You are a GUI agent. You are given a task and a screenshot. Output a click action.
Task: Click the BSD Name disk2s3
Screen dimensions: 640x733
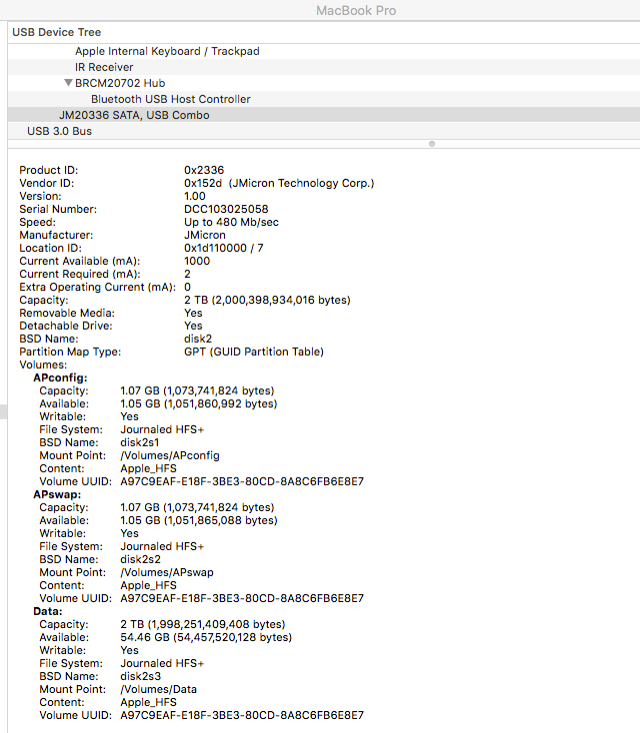tap(141, 676)
